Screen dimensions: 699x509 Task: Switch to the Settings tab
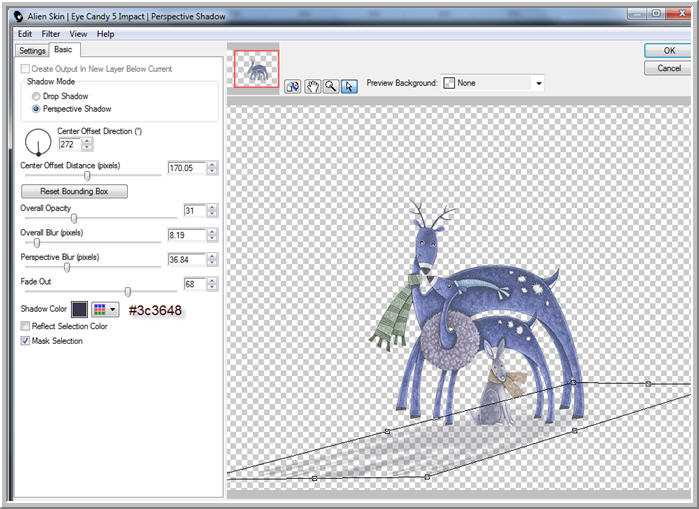32,51
